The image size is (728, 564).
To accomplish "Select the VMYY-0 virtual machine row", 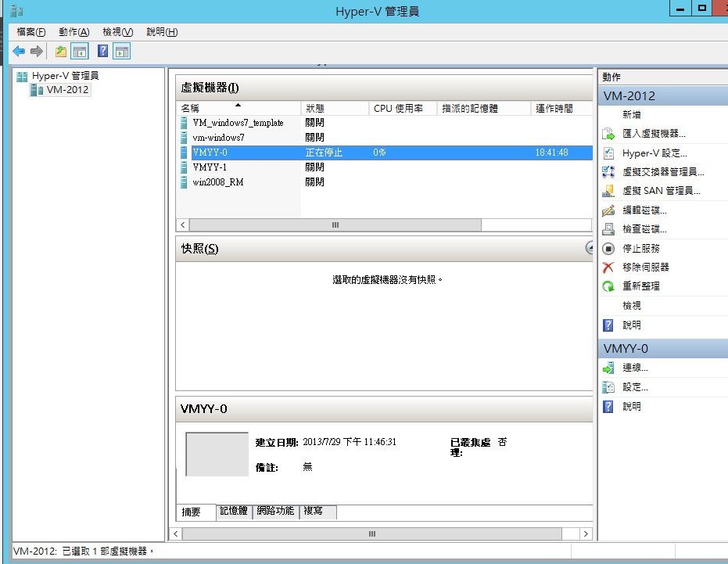I will pos(384,153).
